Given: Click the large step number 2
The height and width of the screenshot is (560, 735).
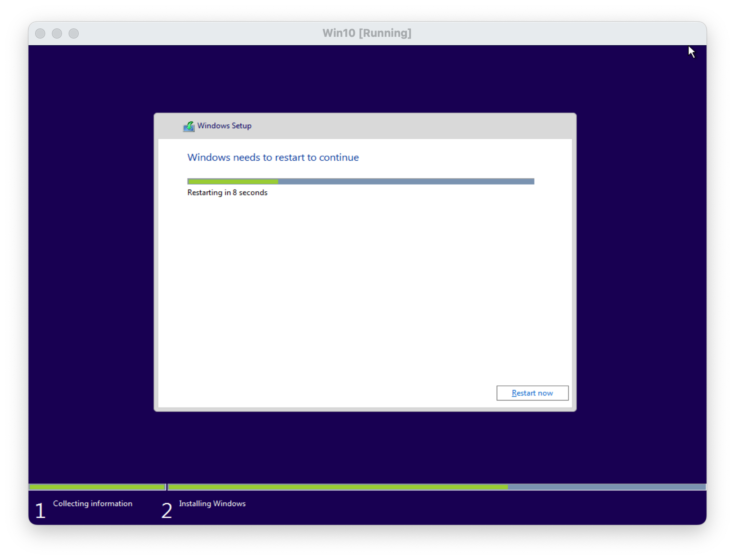Looking at the screenshot, I should pyautogui.click(x=167, y=511).
